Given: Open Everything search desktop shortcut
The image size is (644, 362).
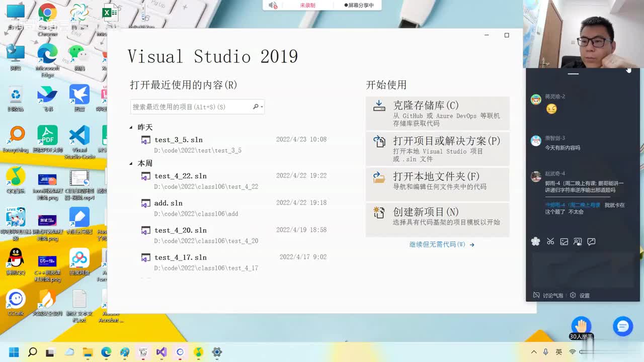Looking at the screenshot, I should [16, 139].
